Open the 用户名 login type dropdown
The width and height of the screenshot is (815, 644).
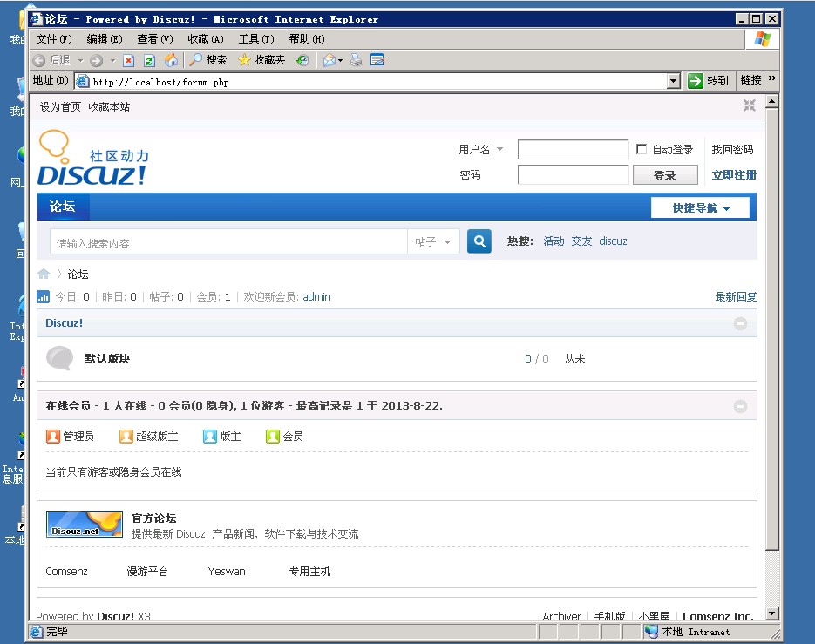481,149
